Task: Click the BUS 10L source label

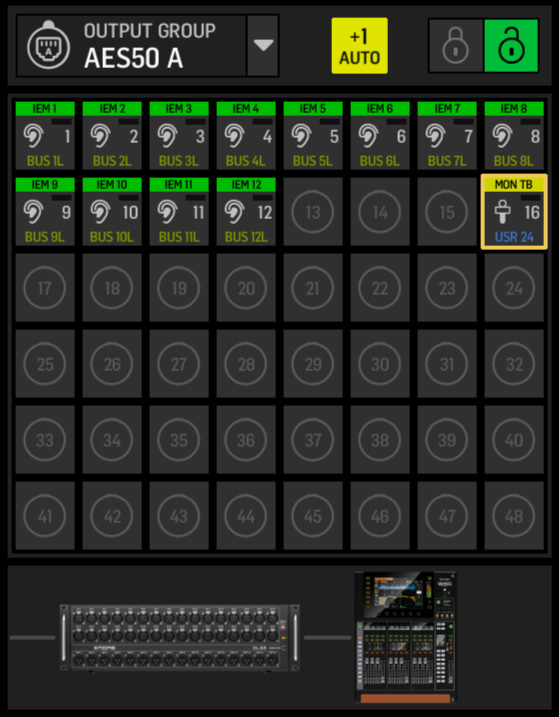Action: 112,237
